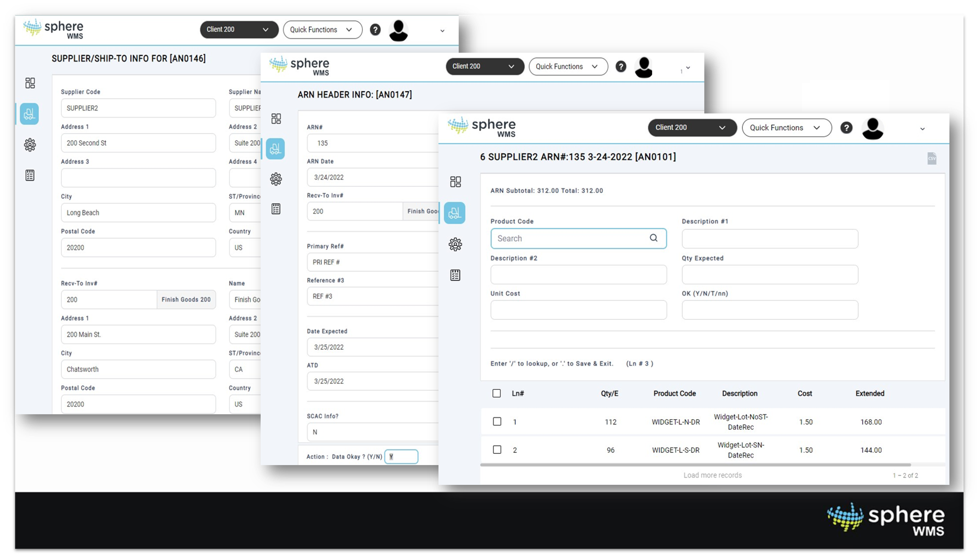
Task: Check the checkbox for line 1 WIDGET-L-N-DR
Action: 497,422
